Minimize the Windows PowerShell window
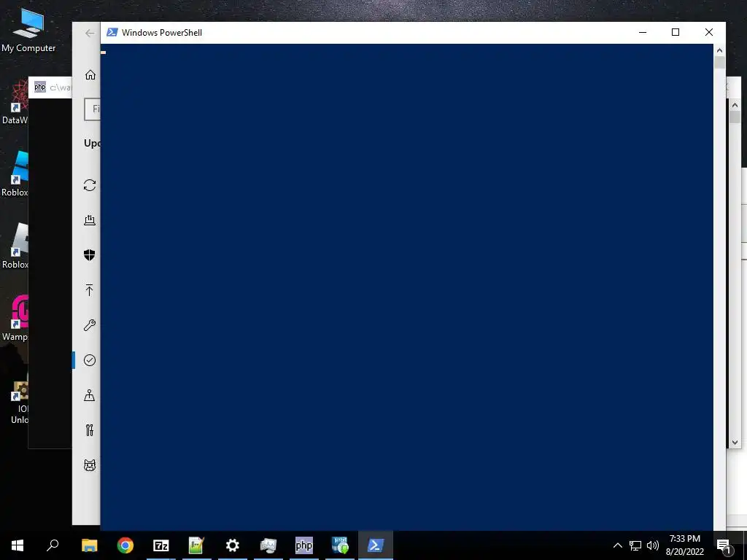 point(643,32)
